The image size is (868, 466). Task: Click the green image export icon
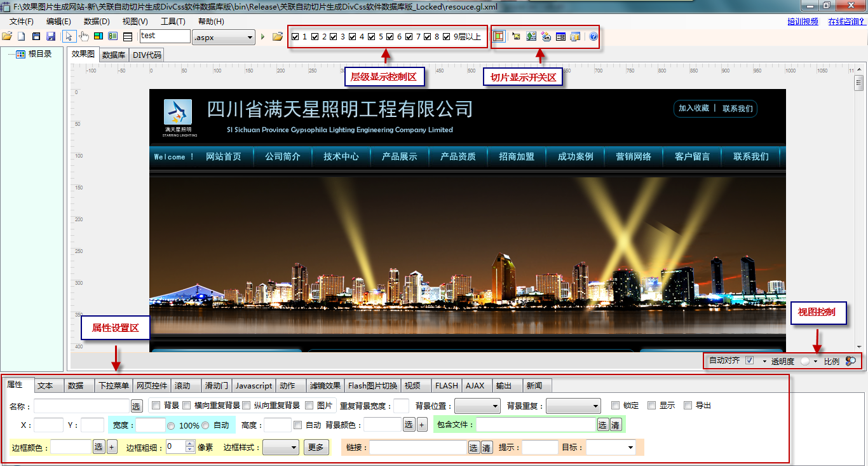click(531, 37)
